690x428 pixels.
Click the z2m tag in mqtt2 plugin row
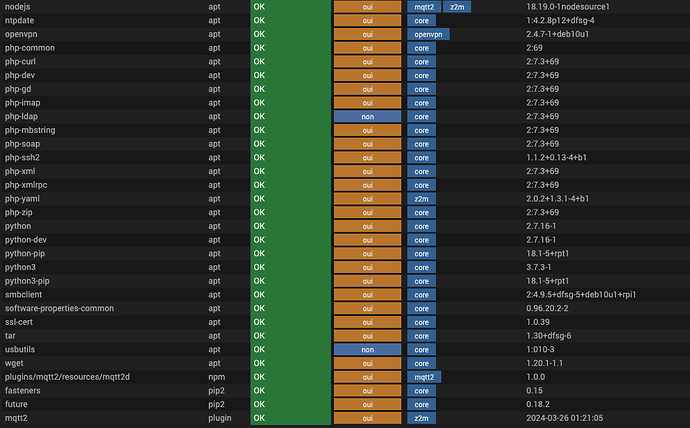421,418
